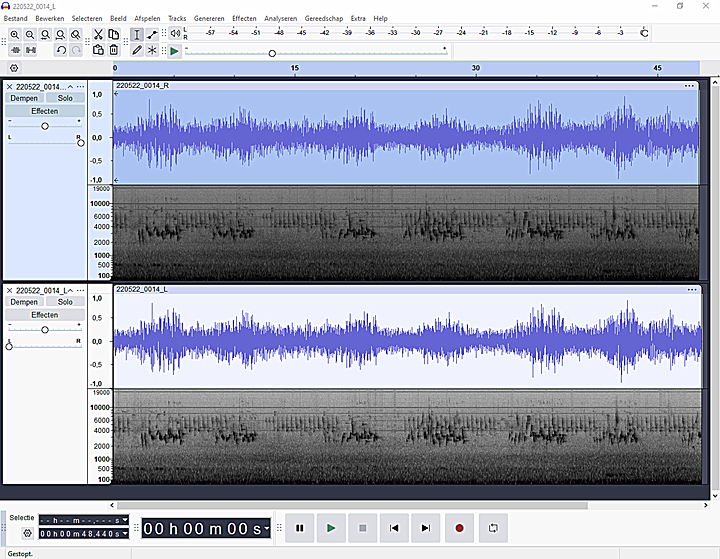Adjust the L track pan slider

pos(45,346)
